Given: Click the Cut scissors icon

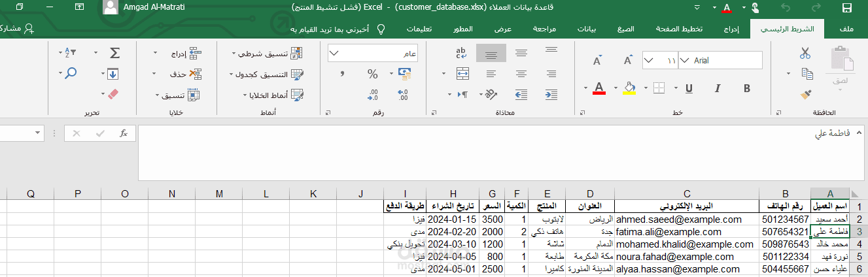Looking at the screenshot, I should click(x=805, y=54).
